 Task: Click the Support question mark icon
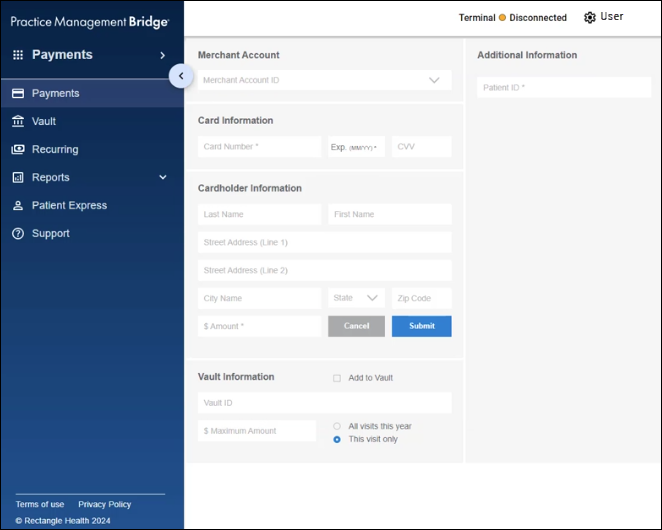[18, 233]
